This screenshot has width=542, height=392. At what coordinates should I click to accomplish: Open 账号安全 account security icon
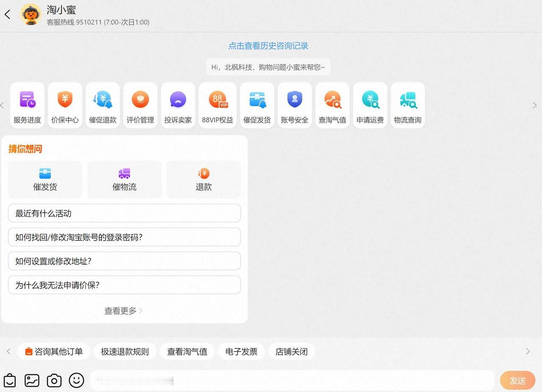pyautogui.click(x=295, y=105)
